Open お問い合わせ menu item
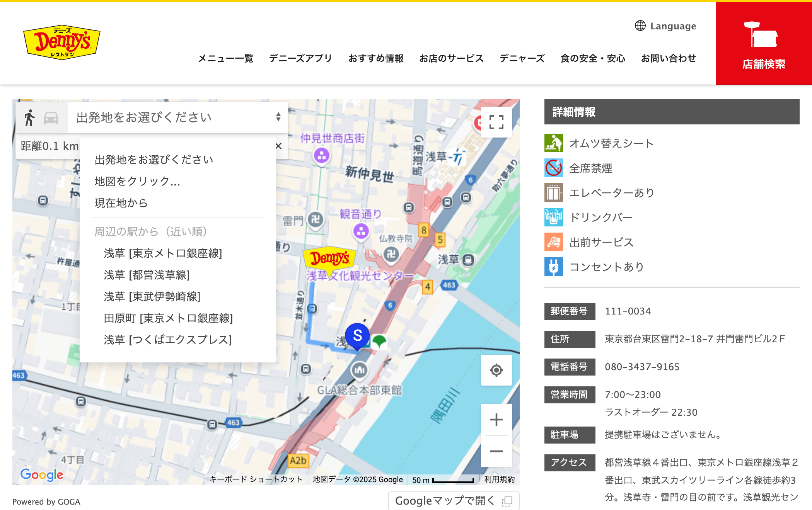 point(669,58)
